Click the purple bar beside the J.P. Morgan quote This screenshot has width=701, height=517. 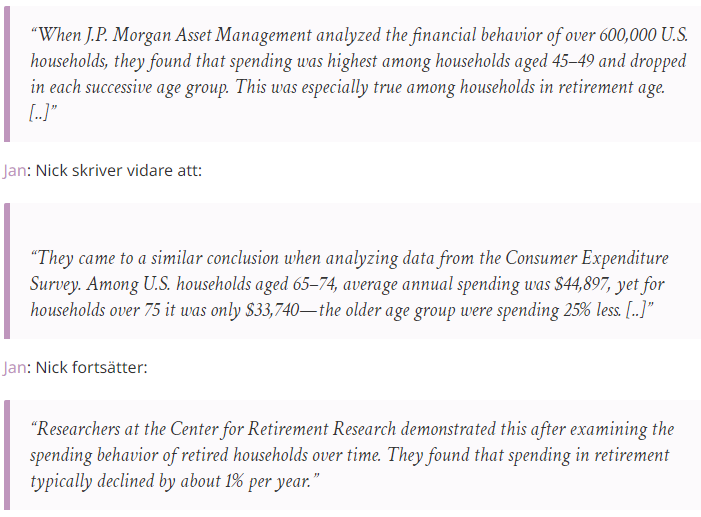point(8,70)
